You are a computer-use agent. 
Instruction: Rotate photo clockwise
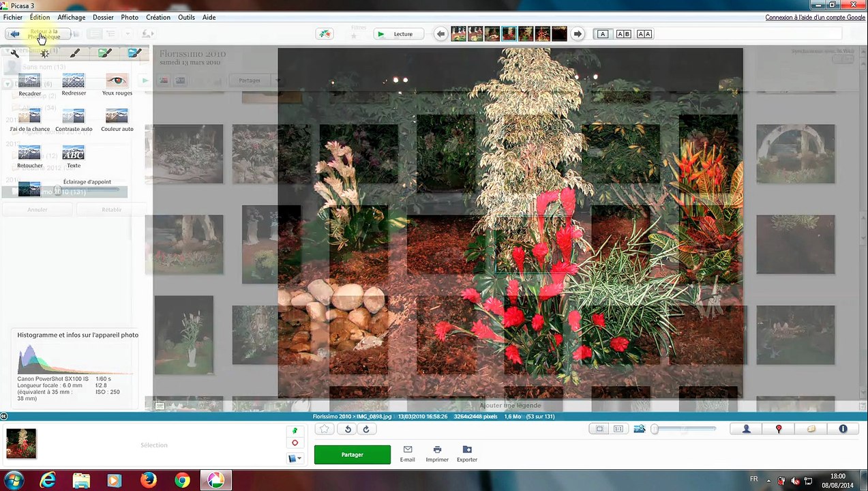[x=365, y=429]
